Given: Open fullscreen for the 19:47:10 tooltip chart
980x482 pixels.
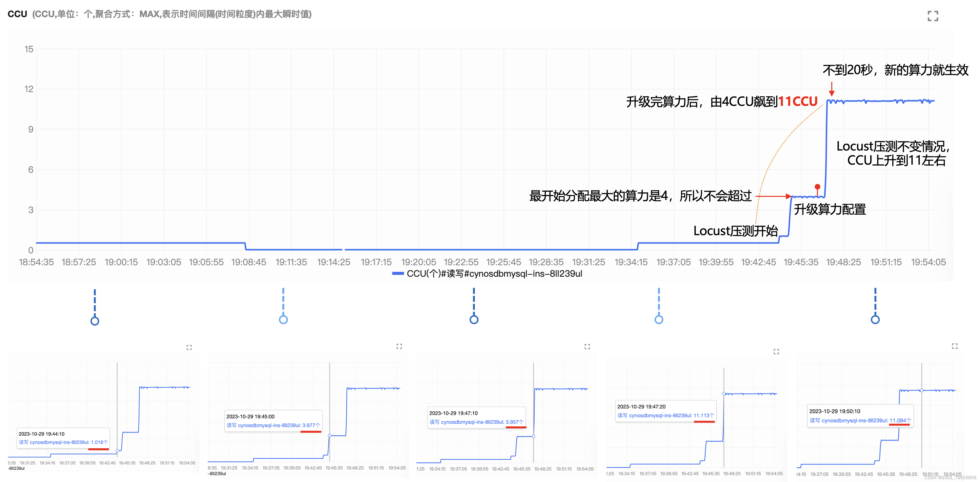Looking at the screenshot, I should tap(587, 346).
